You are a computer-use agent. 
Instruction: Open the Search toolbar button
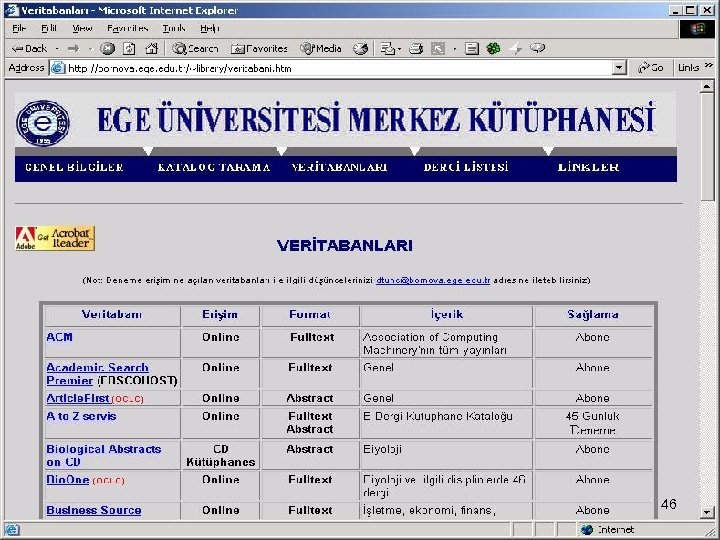195,48
